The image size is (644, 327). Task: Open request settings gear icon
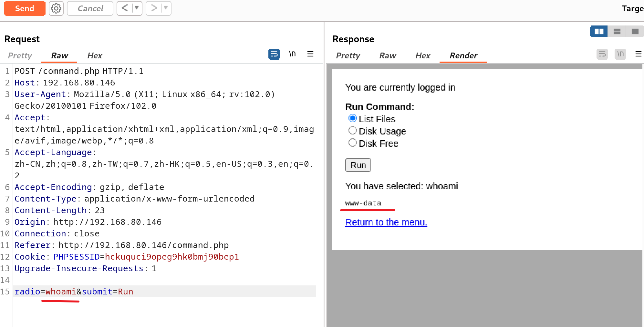tap(56, 8)
